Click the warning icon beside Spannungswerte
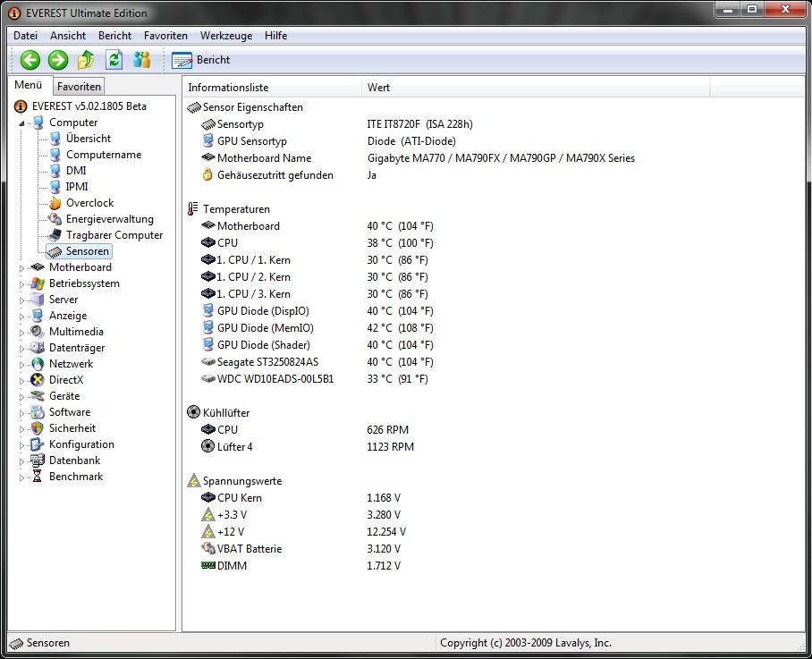Viewport: 812px width, 659px height. pyautogui.click(x=194, y=480)
